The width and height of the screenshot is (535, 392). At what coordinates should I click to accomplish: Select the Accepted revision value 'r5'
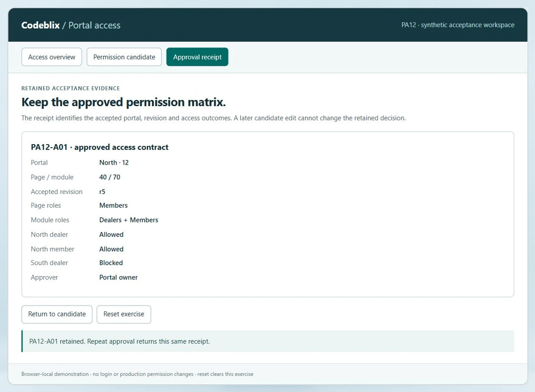coord(102,192)
